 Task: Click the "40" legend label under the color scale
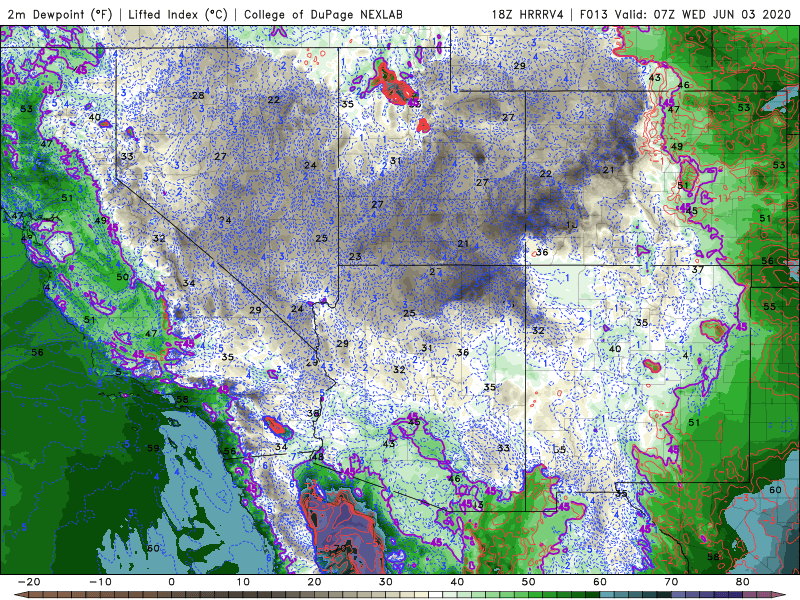tap(457, 582)
